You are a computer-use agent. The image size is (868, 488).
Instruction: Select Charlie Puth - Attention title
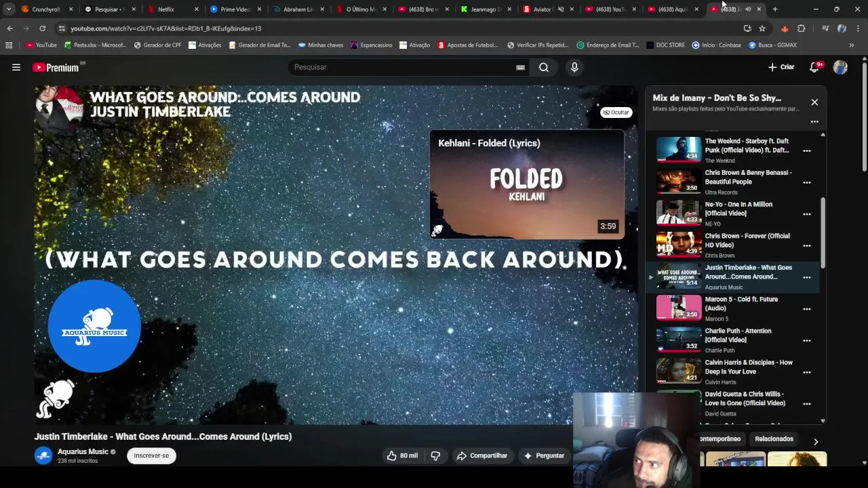[738, 335]
